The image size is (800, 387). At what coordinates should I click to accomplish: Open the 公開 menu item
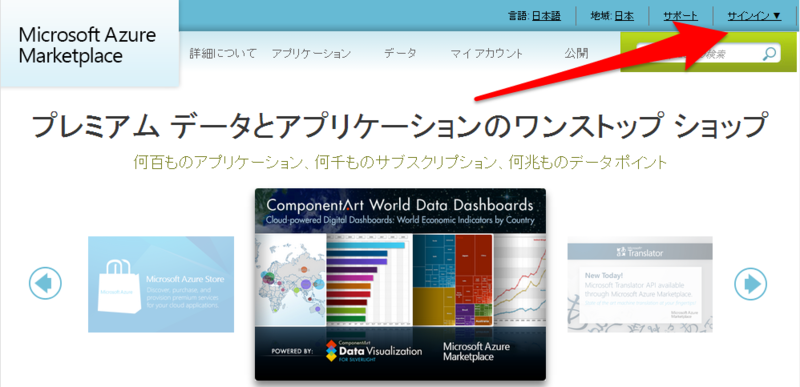(577, 53)
